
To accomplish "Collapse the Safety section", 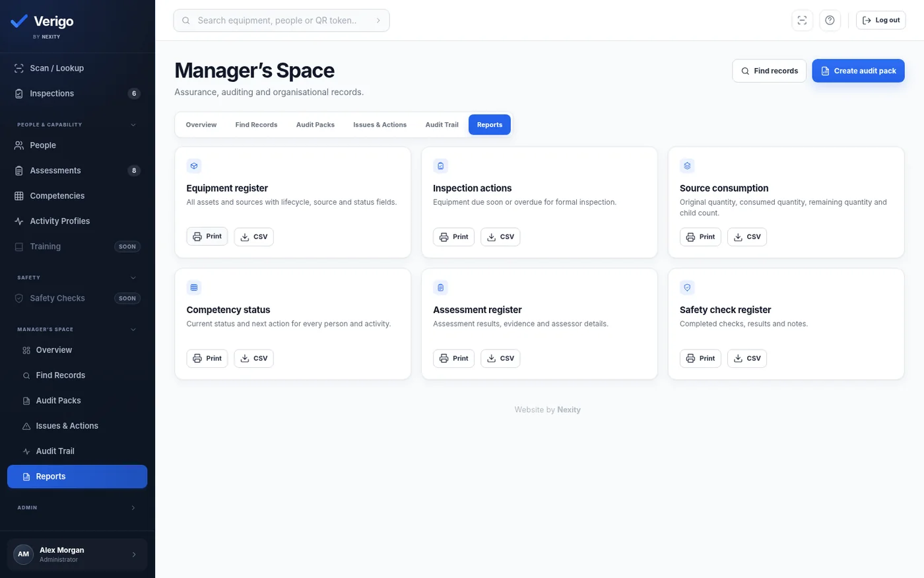I will coord(133,278).
